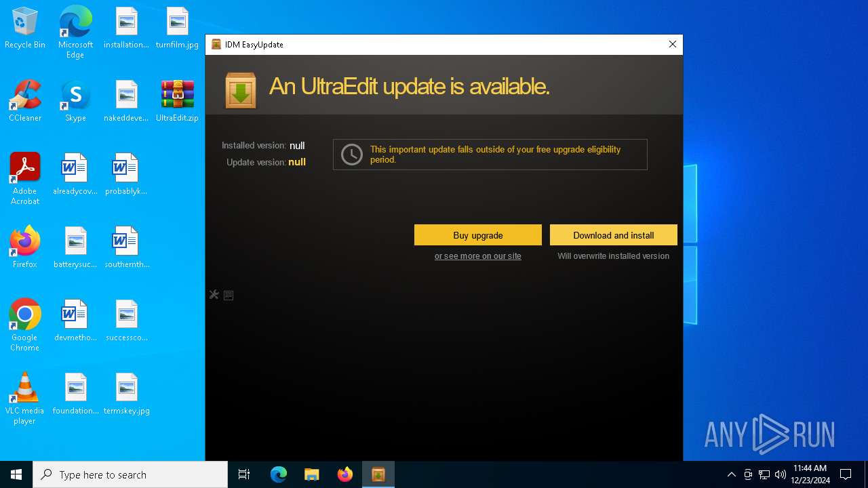The width and height of the screenshot is (868, 488).
Task: Close the IDM EasyUpdate window
Action: (673, 44)
